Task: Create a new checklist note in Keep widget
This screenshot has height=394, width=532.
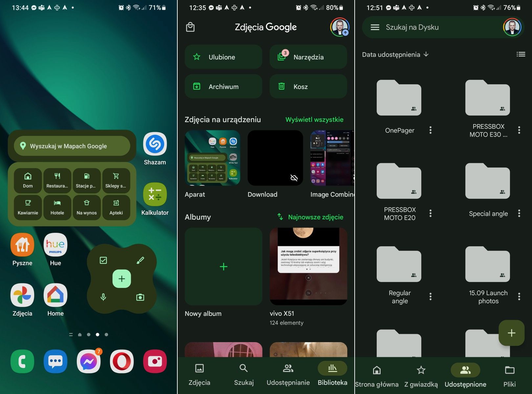Action: pyautogui.click(x=103, y=260)
